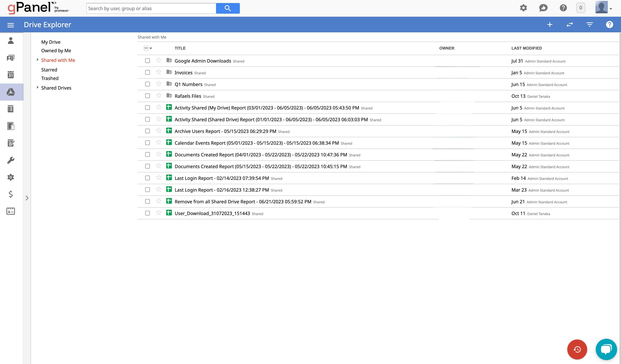Viewport: 621px width, 364px height.
Task: Tick the checkbox for User_Download_31072023_151443
Action: (x=147, y=213)
